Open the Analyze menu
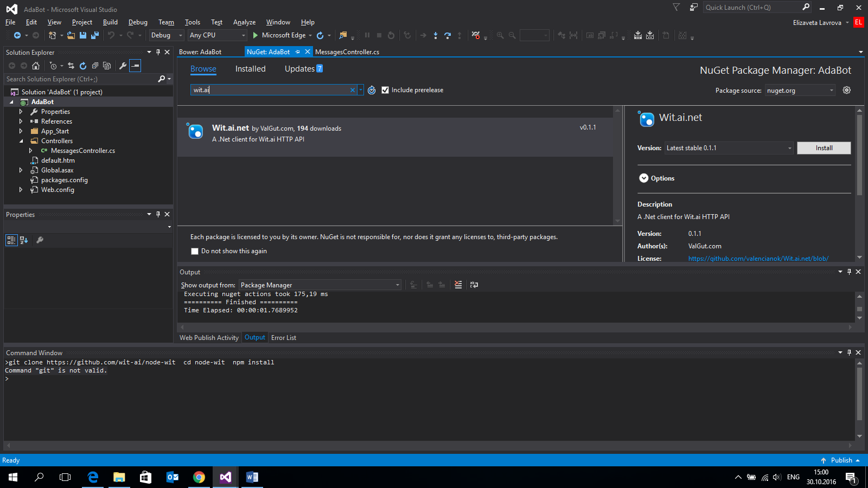The width and height of the screenshot is (868, 488). [244, 22]
